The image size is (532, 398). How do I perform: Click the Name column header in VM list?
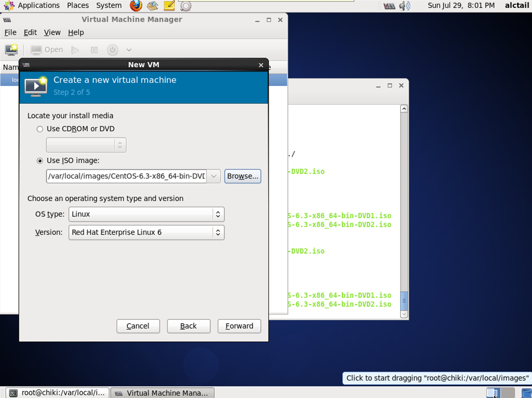click(x=10, y=67)
